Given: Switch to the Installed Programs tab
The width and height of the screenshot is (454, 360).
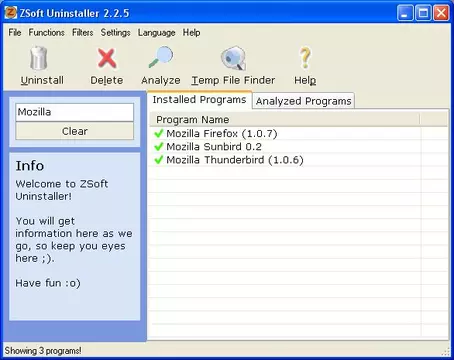Looking at the screenshot, I should tap(199, 100).
